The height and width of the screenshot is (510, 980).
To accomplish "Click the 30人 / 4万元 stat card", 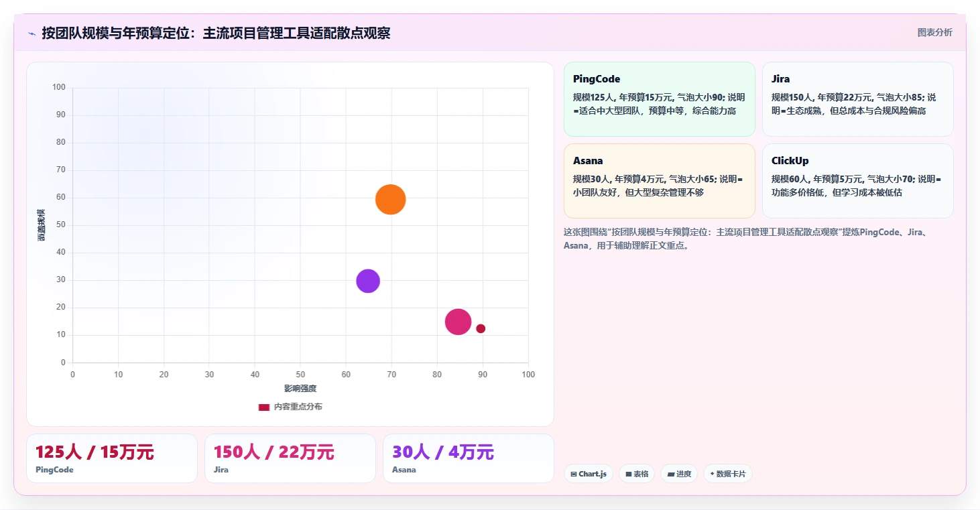I will click(469, 458).
